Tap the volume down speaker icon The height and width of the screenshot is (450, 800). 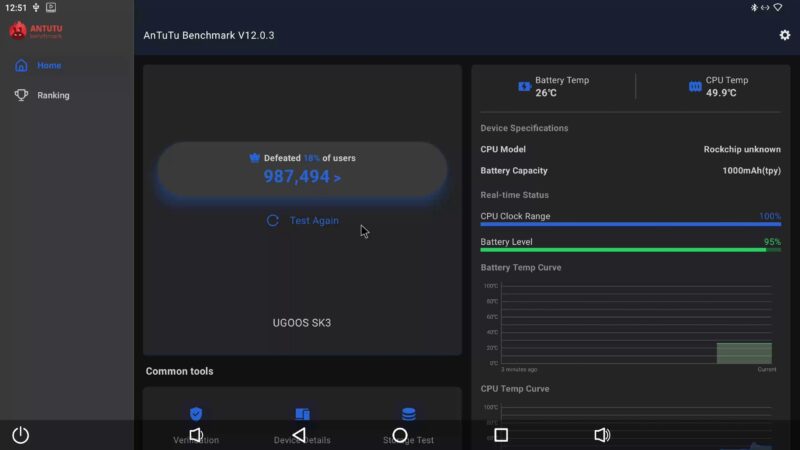click(196, 435)
